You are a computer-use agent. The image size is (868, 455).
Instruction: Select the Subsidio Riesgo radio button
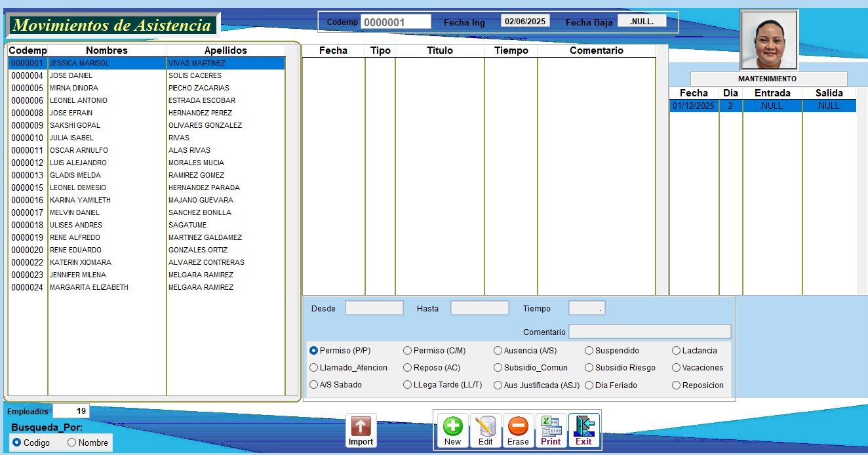(589, 368)
